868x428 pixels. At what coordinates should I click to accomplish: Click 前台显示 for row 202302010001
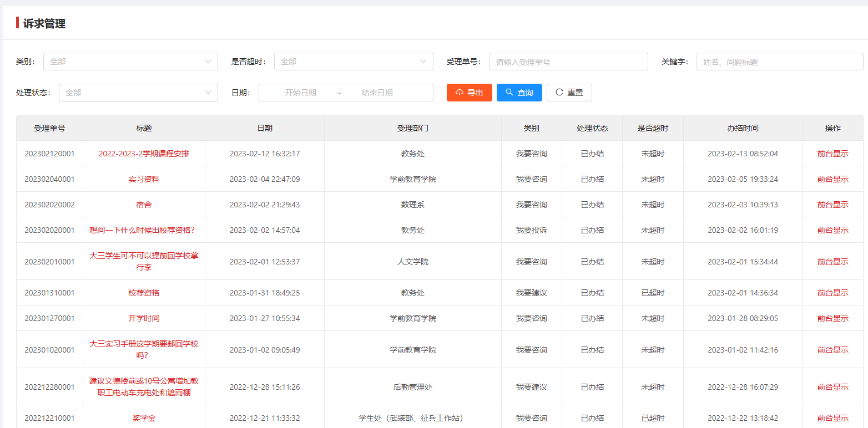(x=832, y=262)
